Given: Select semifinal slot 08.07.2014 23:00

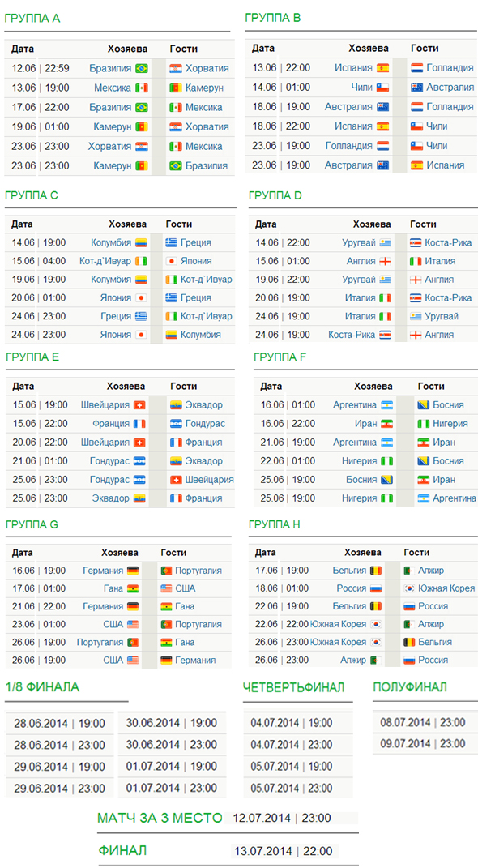Looking at the screenshot, I should tap(423, 722).
